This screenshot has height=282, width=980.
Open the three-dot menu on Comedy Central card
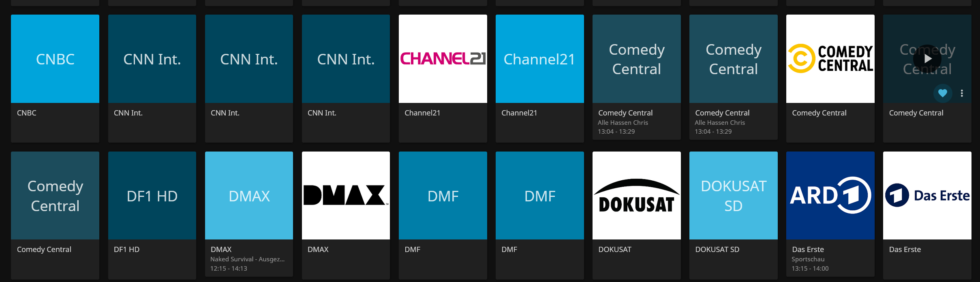tap(962, 93)
